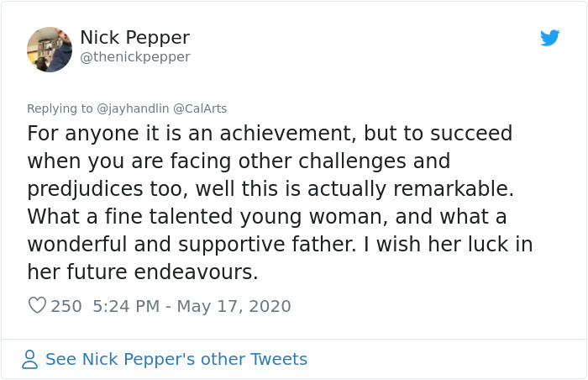Open the @CalArts mention link
The height and width of the screenshot is (380, 588).
point(200,108)
